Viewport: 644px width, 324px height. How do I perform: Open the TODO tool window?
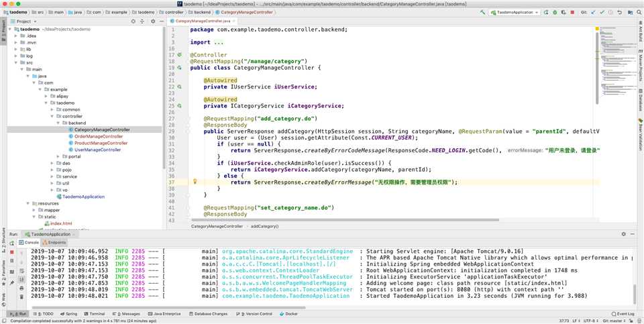click(x=45, y=314)
